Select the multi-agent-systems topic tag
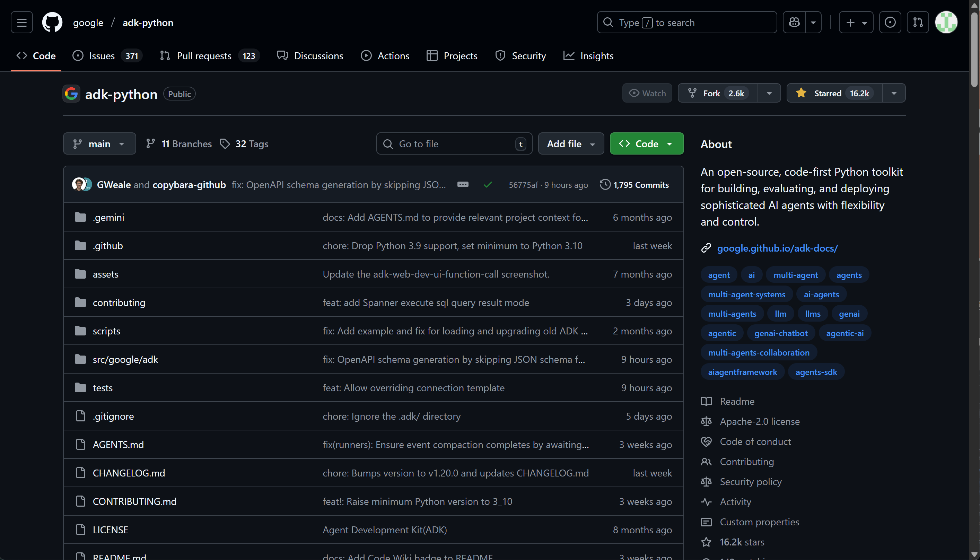980x560 pixels. point(746,294)
